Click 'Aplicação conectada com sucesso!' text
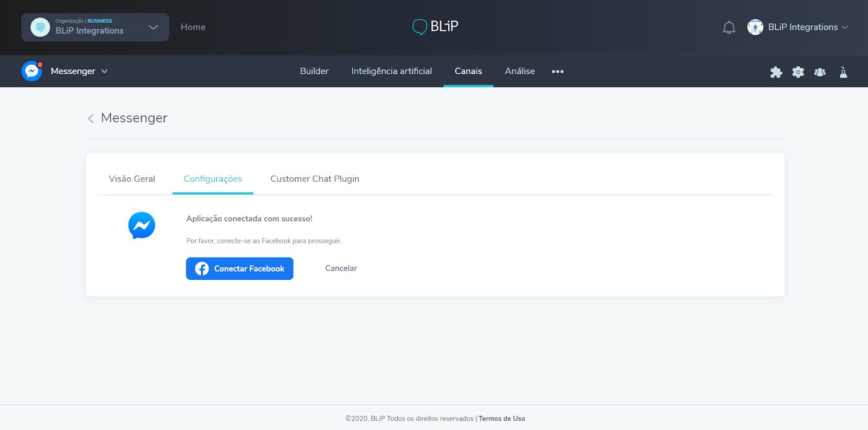Viewport: 868px width, 430px height. pos(249,219)
